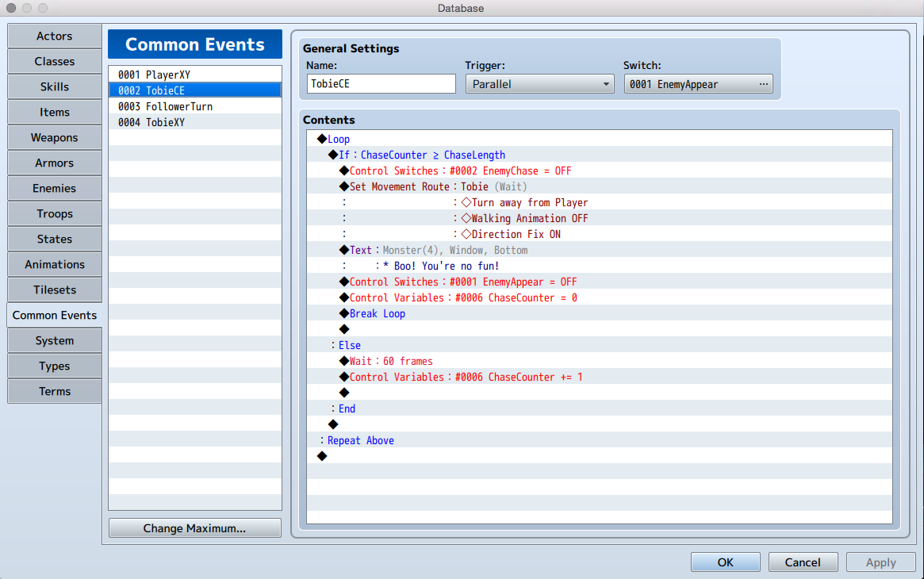Select common event 0001 PlayerXY
The image size is (924, 579).
click(195, 75)
